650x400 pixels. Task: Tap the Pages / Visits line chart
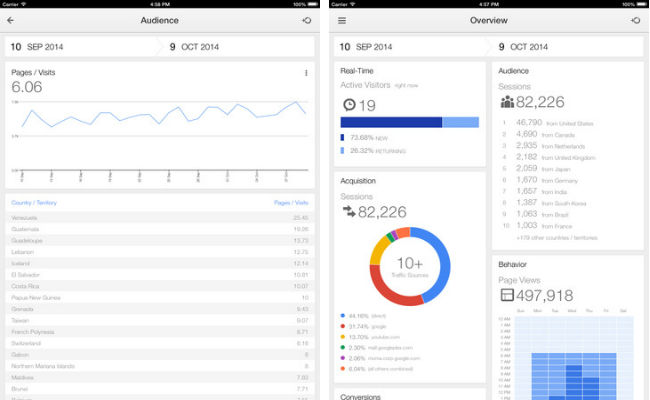click(x=164, y=137)
